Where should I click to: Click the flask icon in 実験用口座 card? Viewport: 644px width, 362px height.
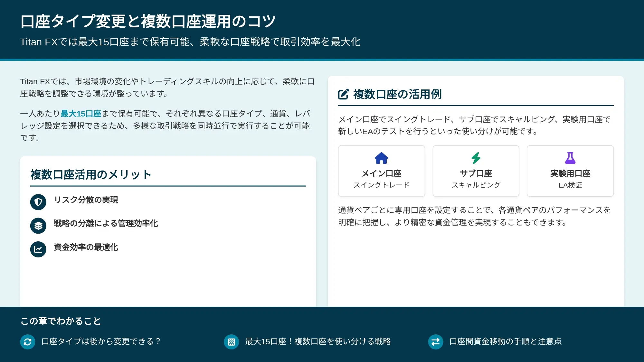(x=570, y=158)
